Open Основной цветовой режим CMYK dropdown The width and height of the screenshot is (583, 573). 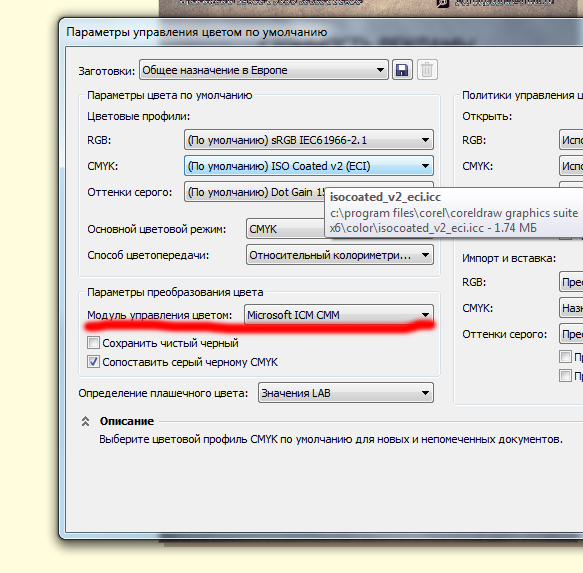(286, 229)
